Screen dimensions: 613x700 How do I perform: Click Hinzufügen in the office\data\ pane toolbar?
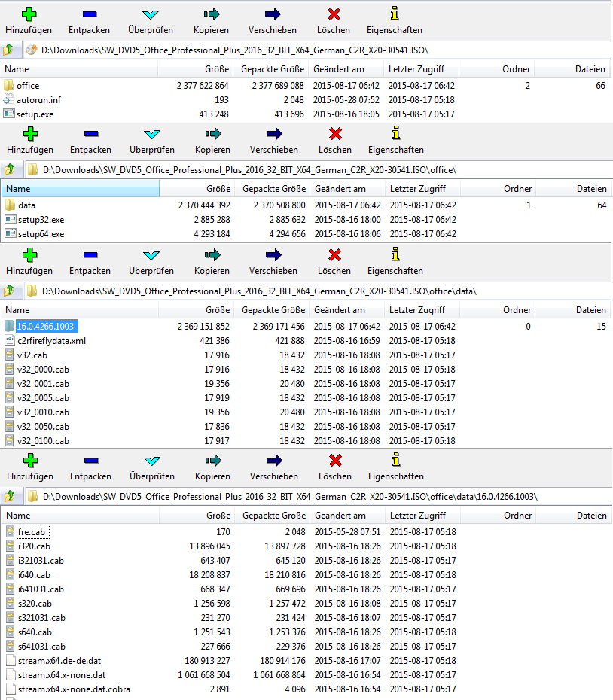29,262
